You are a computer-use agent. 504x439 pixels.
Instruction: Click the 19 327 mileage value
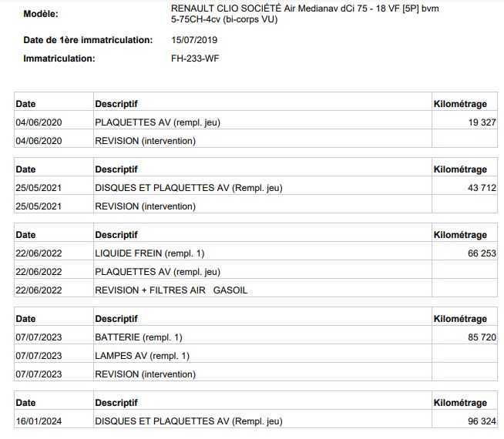click(482, 122)
